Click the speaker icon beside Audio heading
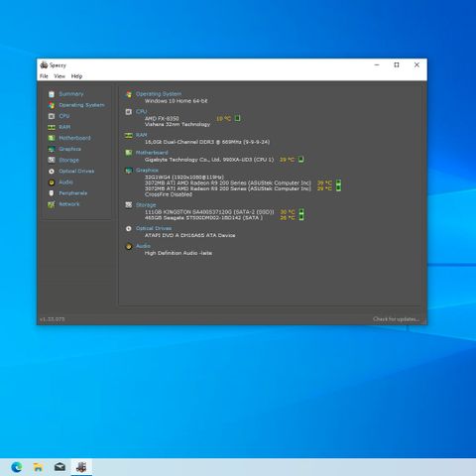 pos(129,246)
